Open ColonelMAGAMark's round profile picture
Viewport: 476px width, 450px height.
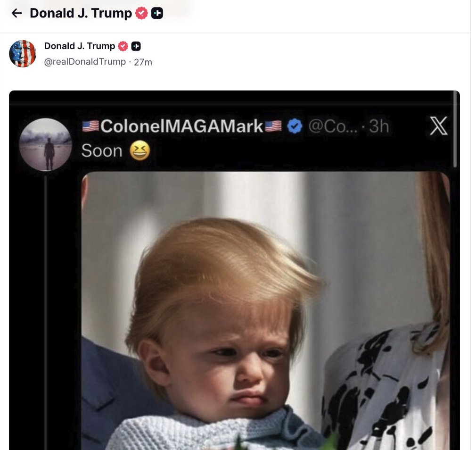click(x=46, y=144)
